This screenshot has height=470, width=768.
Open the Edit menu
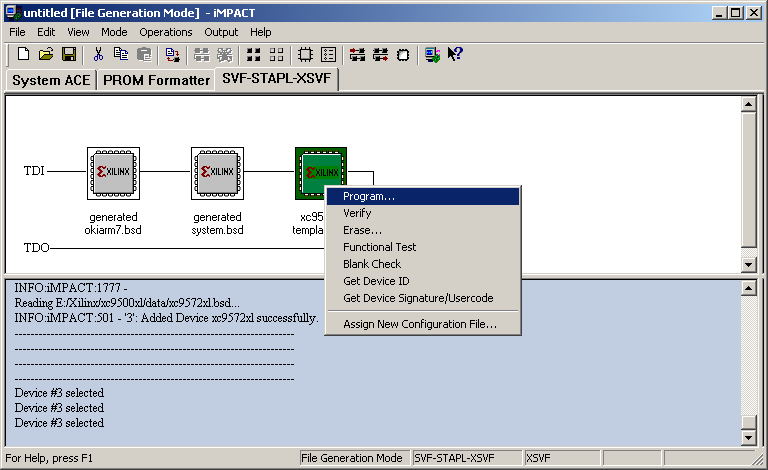click(46, 32)
